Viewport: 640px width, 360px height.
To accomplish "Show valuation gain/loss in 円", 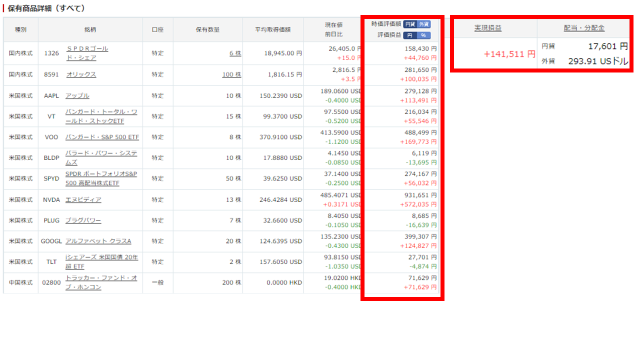I will coord(410,36).
